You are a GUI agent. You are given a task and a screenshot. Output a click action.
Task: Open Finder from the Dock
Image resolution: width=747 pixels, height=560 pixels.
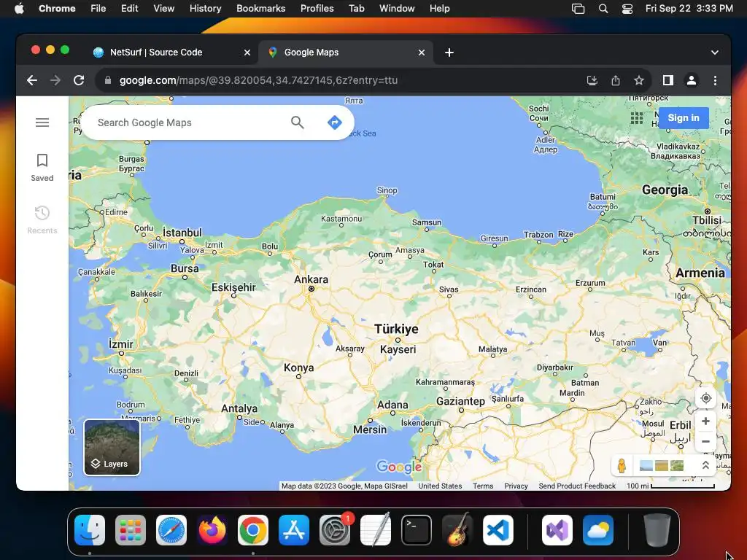pos(90,530)
